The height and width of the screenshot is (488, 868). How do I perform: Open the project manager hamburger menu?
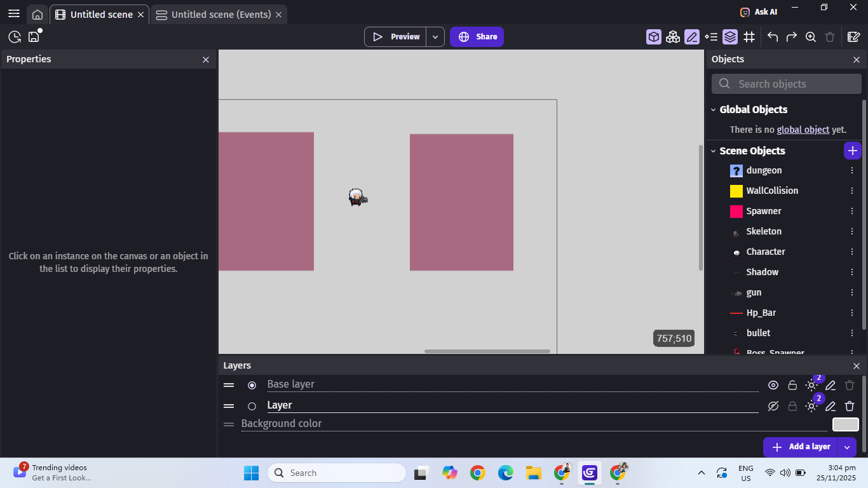(14, 14)
